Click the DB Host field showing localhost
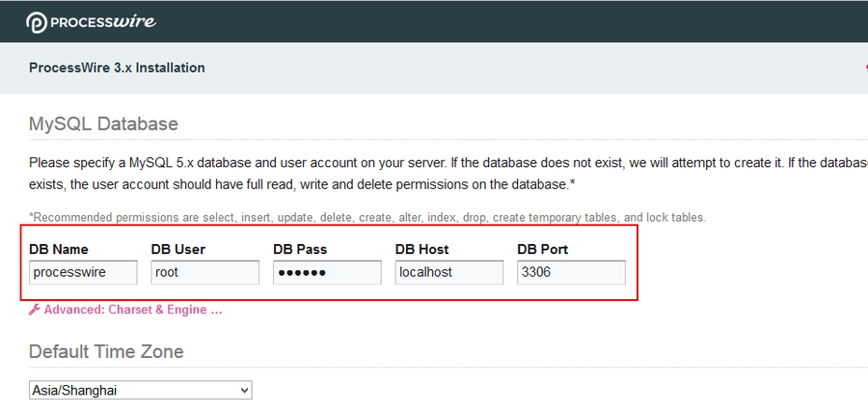The image size is (868, 414). pos(448,273)
